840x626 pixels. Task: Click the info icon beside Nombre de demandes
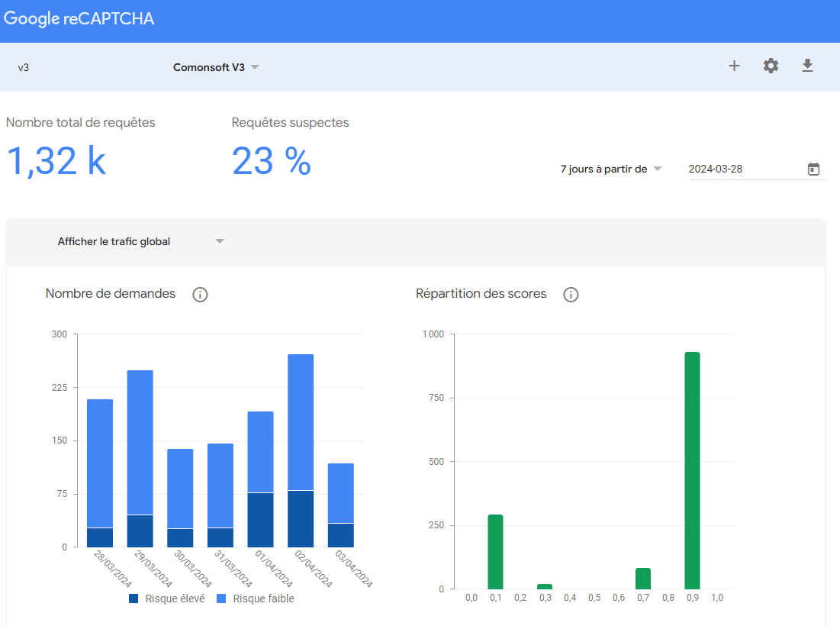pyautogui.click(x=200, y=294)
